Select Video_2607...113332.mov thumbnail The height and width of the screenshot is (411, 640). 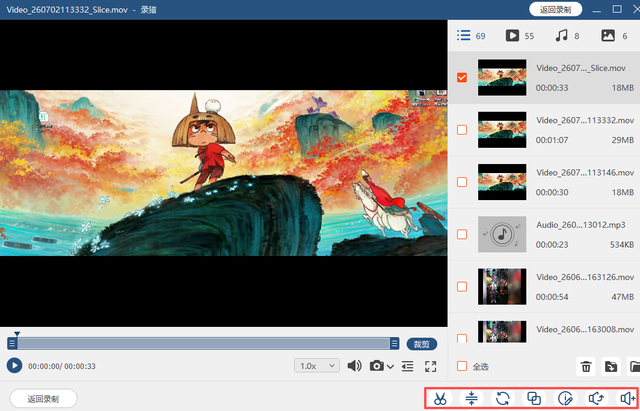502,130
